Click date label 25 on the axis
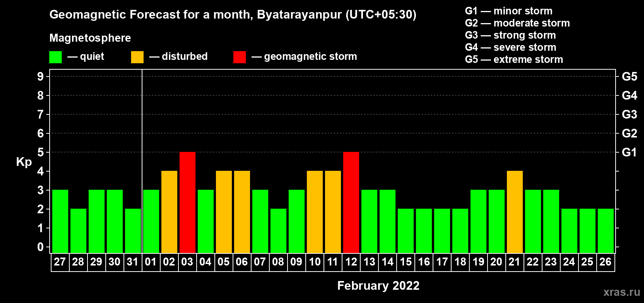The height and width of the screenshot is (303, 644). [587, 262]
